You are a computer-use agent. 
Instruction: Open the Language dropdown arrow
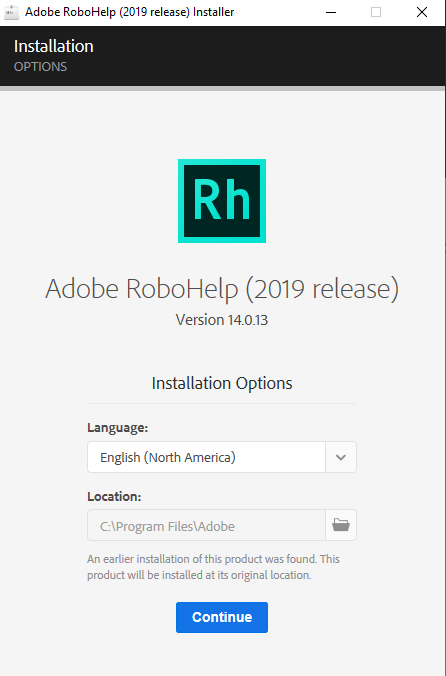(341, 457)
